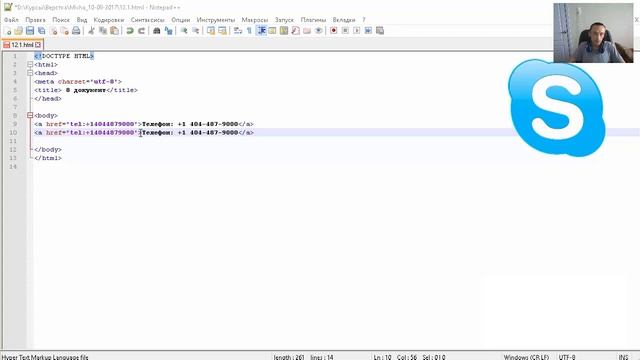640x360 pixels.
Task: Click the Save All toolbar icon
Action: pos(41,31)
